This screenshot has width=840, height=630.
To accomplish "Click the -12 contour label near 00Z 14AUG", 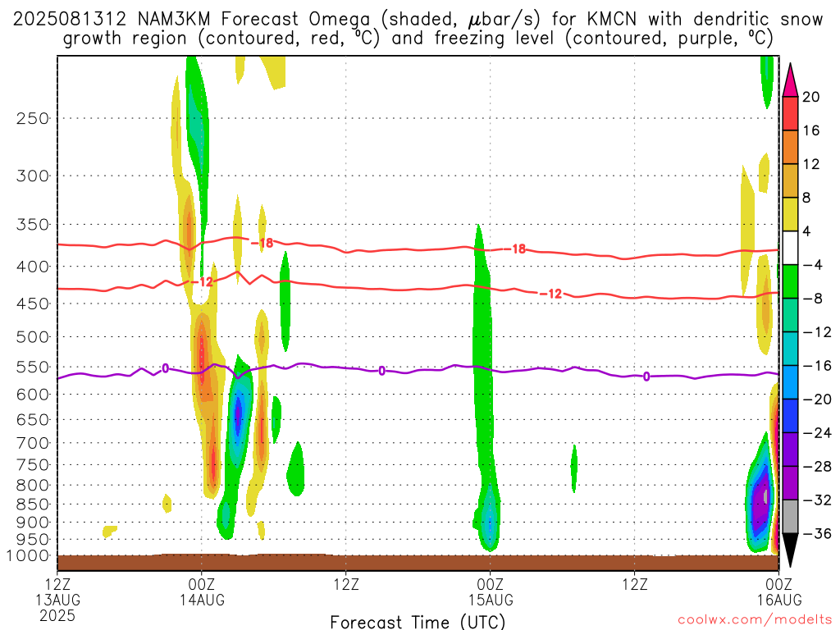I will tap(202, 282).
